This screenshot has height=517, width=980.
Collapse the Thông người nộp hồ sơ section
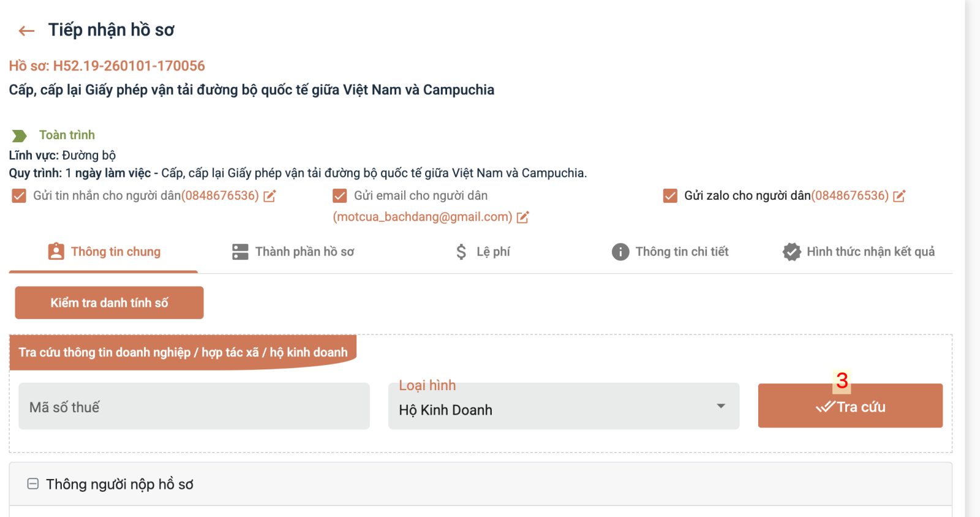pos(33,484)
